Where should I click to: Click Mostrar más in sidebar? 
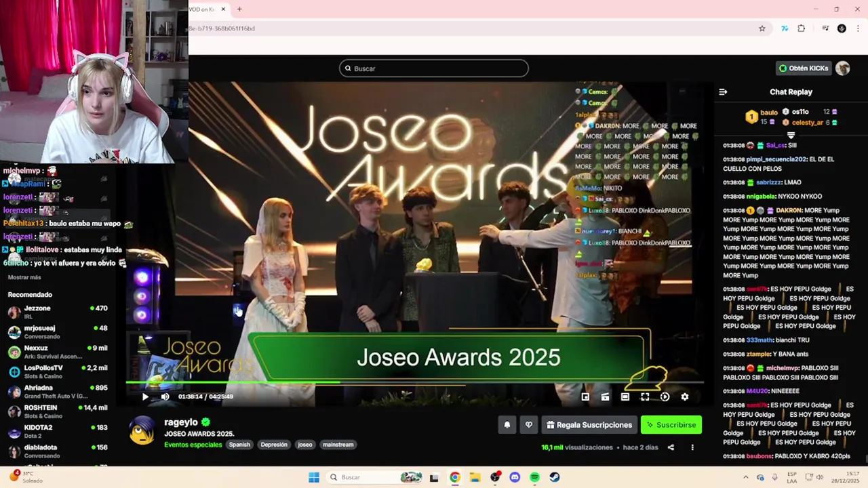tap(24, 278)
